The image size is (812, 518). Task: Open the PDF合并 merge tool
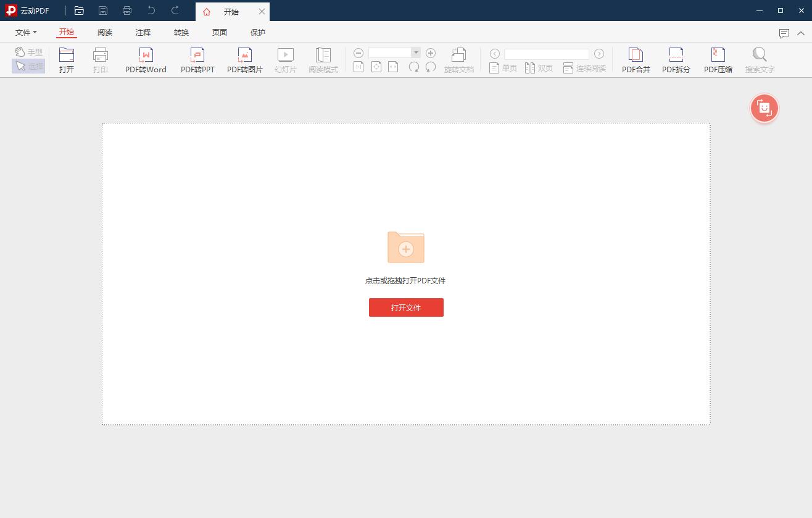coord(636,61)
